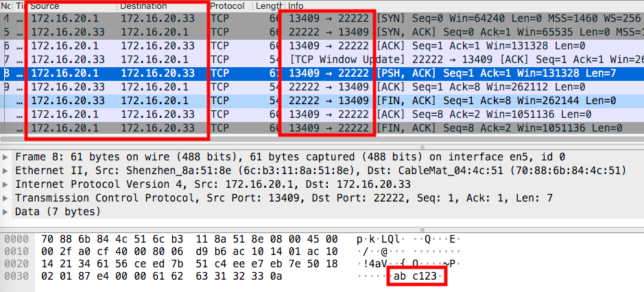Click source 172.16.20.33 in packet 7 row
This screenshot has width=644, height=292.
(68, 60)
